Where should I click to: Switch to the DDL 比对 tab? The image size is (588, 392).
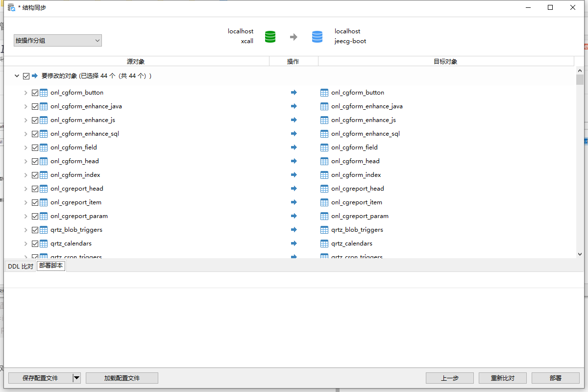pyautogui.click(x=20, y=266)
